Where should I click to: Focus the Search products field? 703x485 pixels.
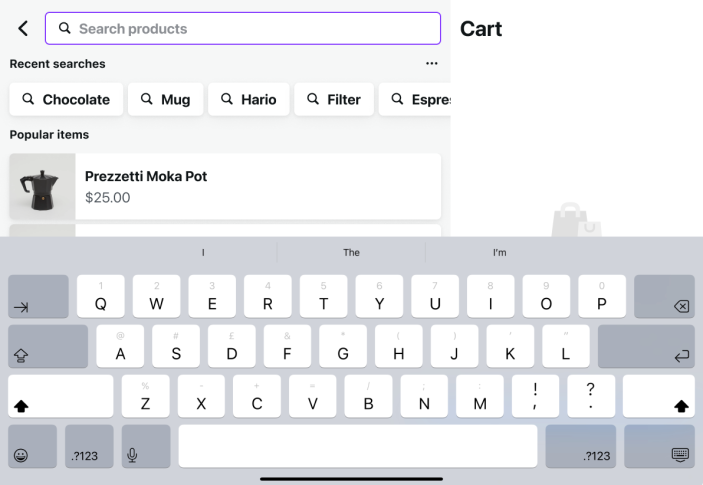(x=243, y=29)
